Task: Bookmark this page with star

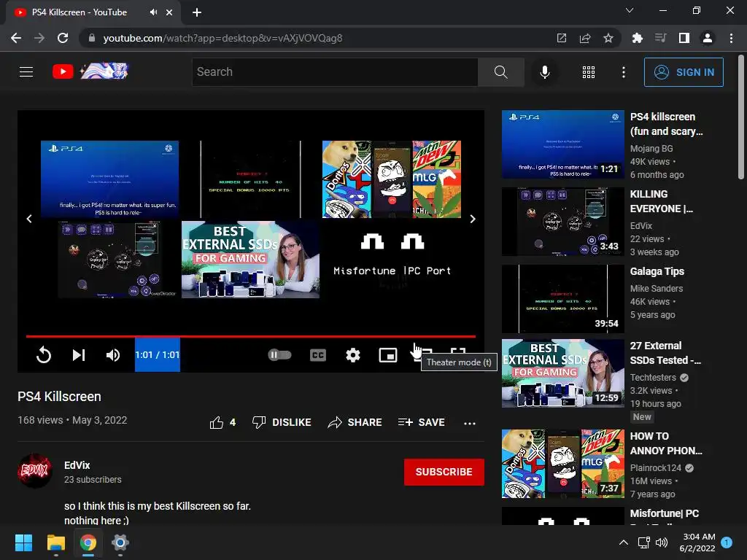Action: point(608,38)
